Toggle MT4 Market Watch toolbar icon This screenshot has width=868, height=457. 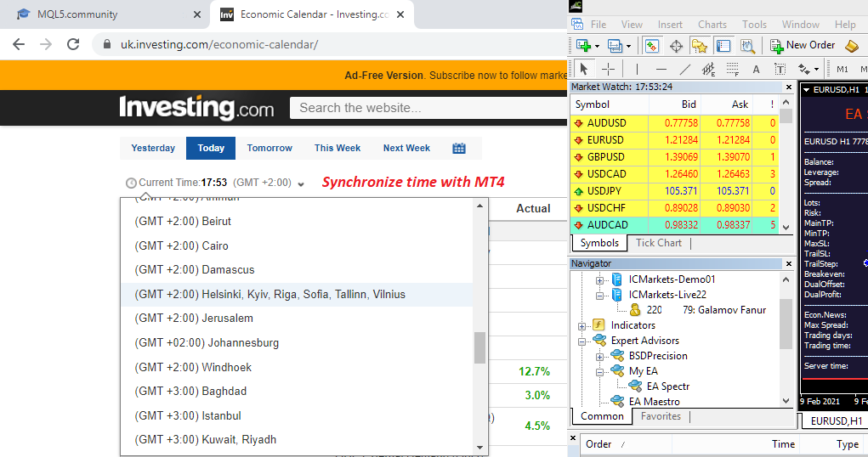[651, 46]
